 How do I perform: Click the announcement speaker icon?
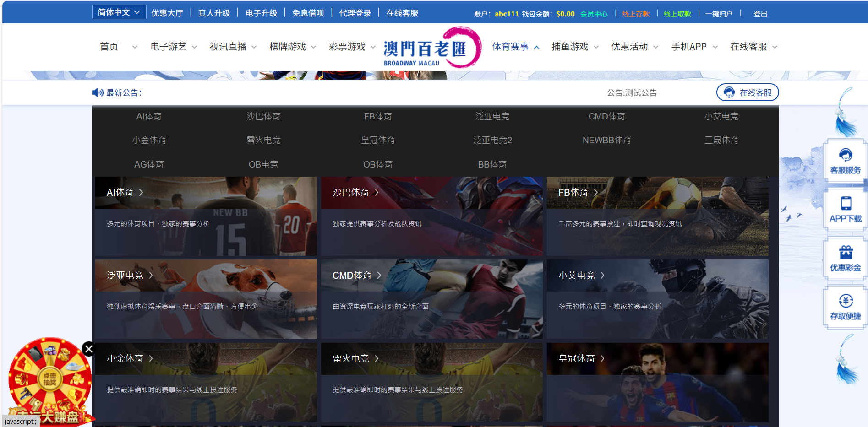point(98,93)
